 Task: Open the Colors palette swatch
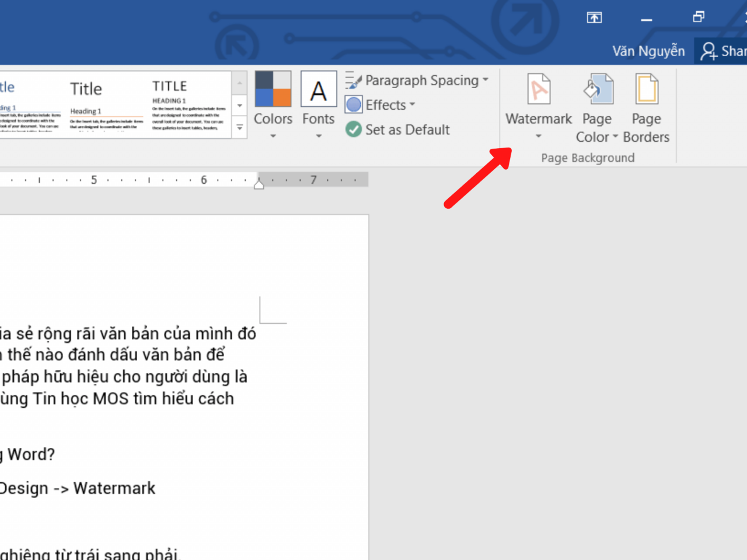pos(273,89)
